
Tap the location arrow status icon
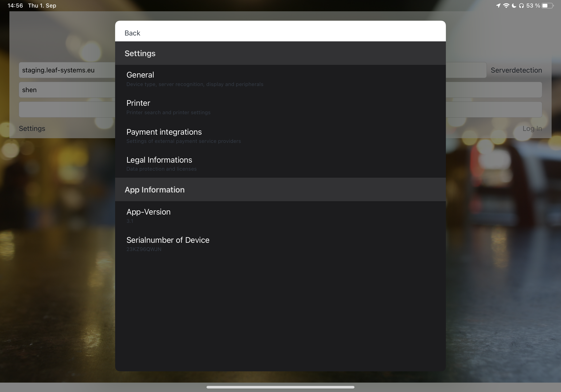point(498,6)
